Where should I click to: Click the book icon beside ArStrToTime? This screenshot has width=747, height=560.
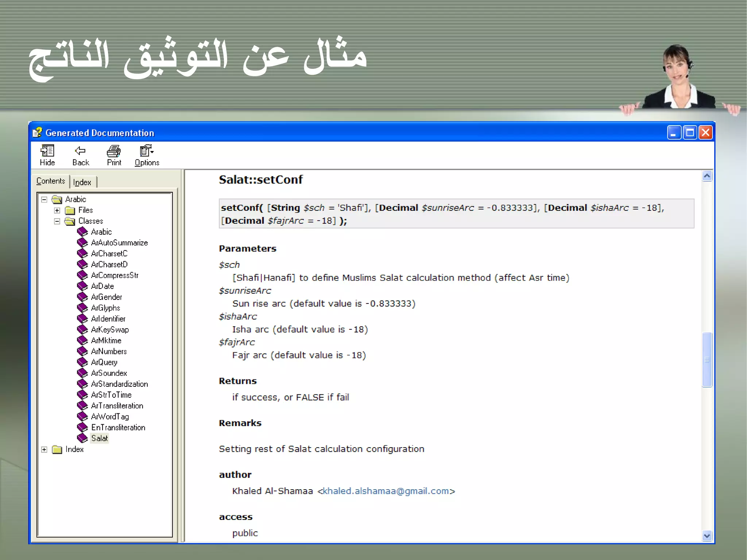pyautogui.click(x=82, y=395)
